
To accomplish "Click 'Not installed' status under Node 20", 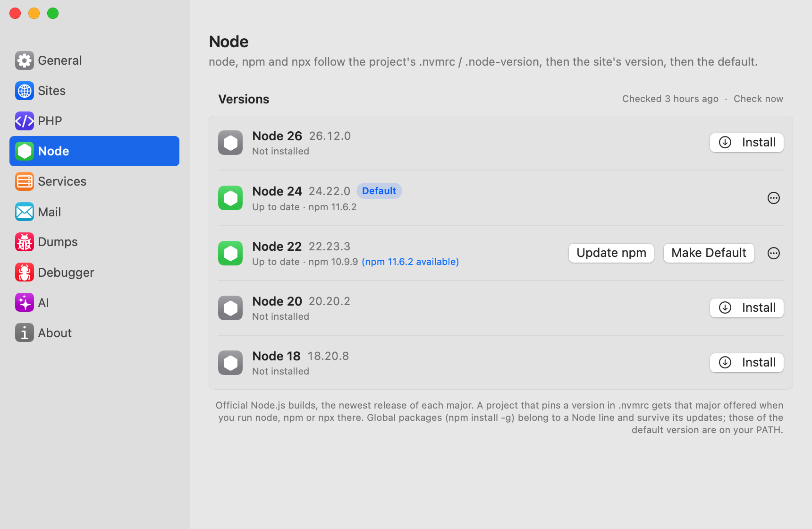I will 281,316.
